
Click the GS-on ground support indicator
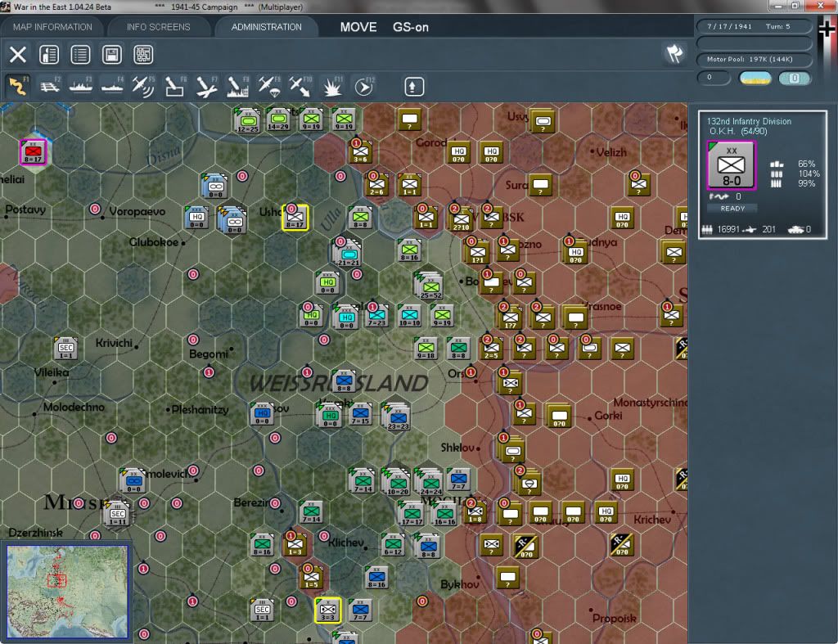[x=411, y=27]
